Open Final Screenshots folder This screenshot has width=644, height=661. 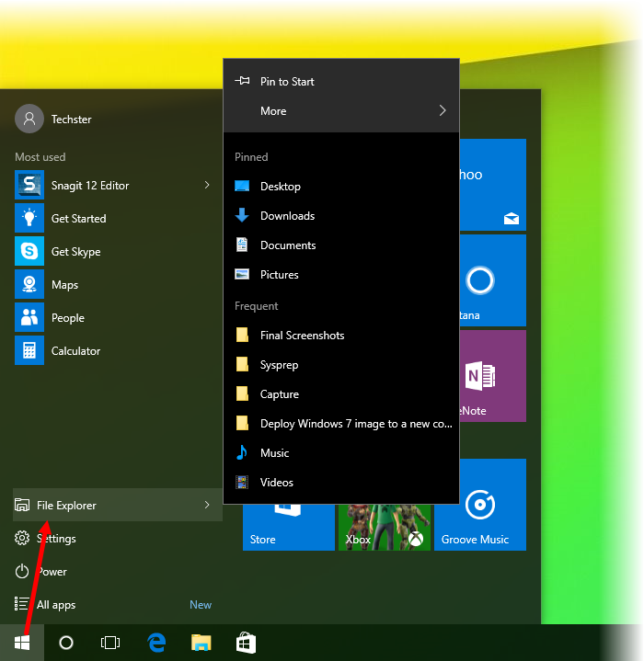pyautogui.click(x=340, y=336)
